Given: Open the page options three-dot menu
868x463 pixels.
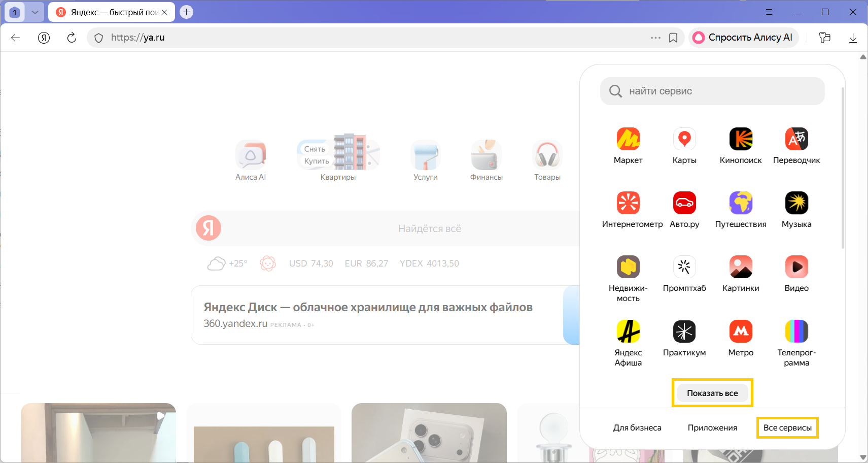Looking at the screenshot, I should pos(655,38).
